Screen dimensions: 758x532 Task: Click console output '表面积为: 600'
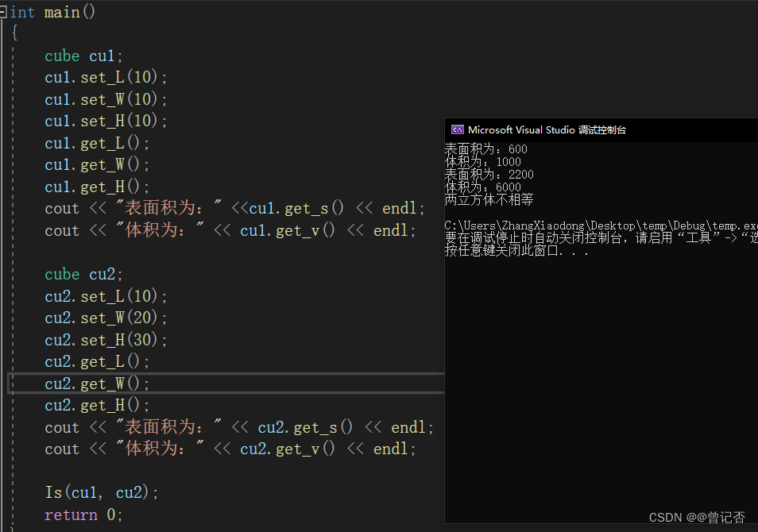485,148
